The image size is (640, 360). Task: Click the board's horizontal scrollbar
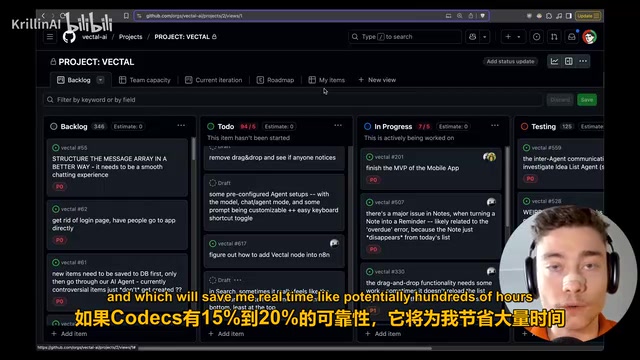click(x=284, y=348)
